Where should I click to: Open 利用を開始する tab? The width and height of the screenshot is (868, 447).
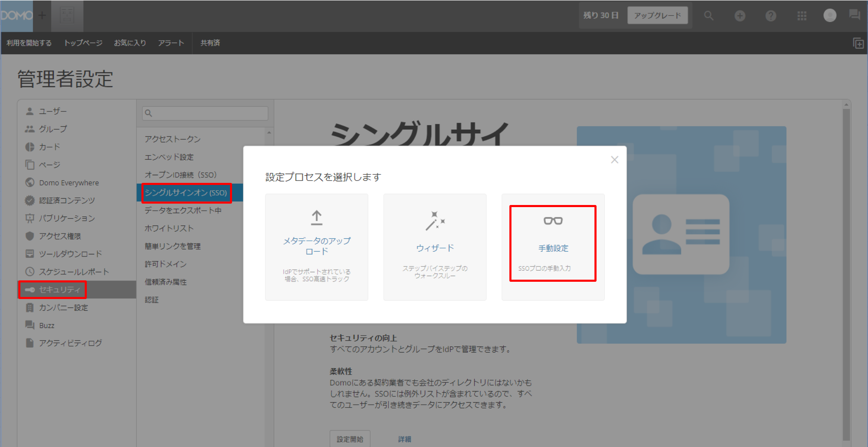coord(29,43)
